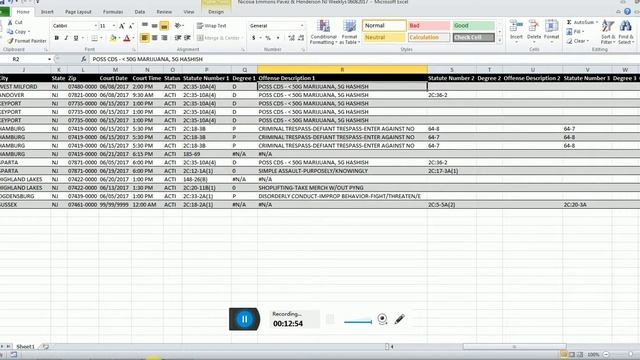The image size is (640, 360).
Task: Open the text Orientation options
Action: pos(178,26)
